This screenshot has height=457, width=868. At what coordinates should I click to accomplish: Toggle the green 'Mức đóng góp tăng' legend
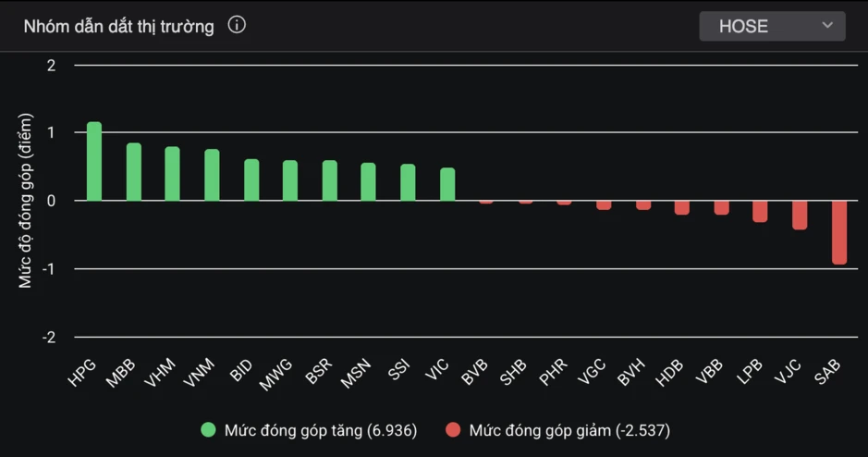tap(309, 430)
